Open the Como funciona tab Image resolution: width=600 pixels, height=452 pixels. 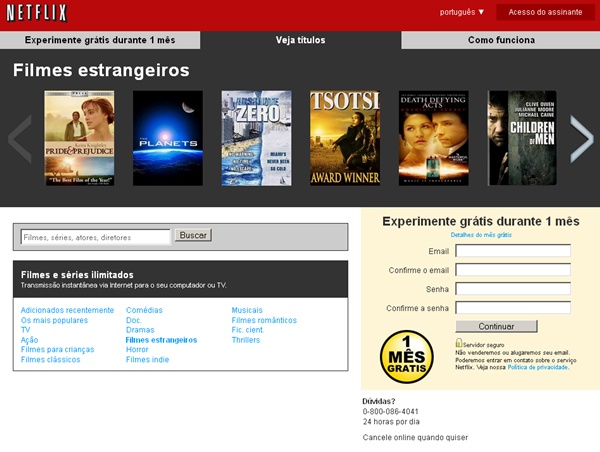tap(501, 40)
